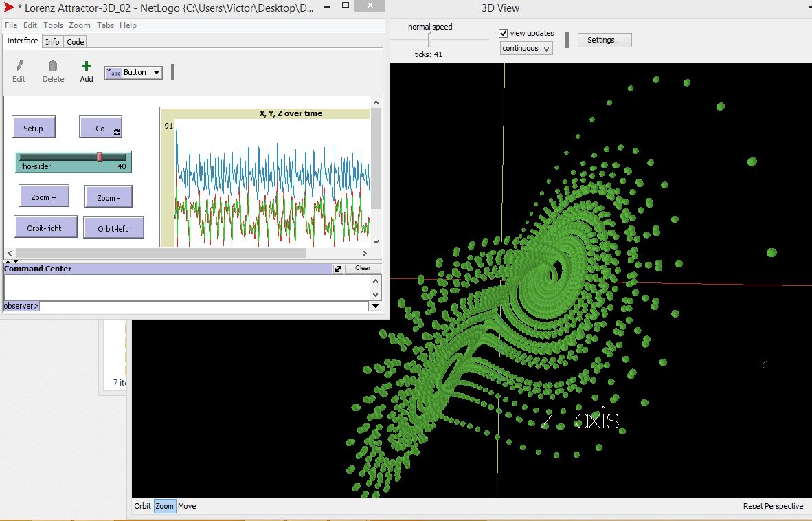Switch view interaction mode to Move
This screenshot has height=521, width=812.
point(186,506)
